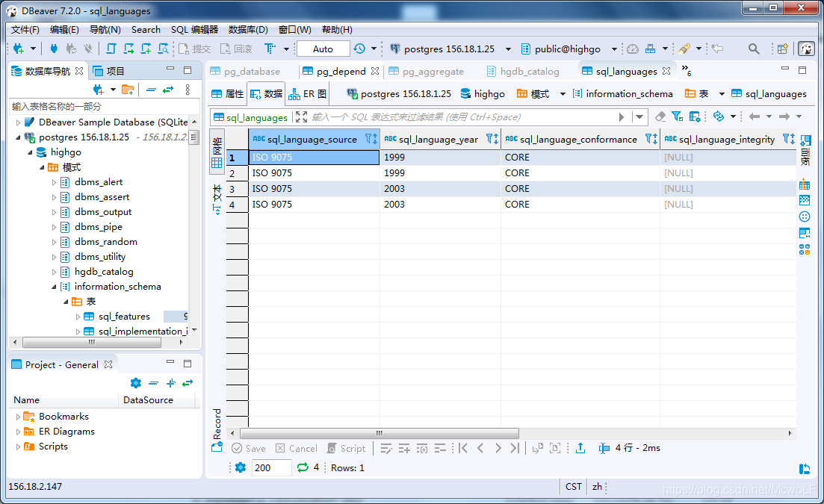Click the project configuration gear icon
This screenshot has height=504, width=824.
click(135, 383)
